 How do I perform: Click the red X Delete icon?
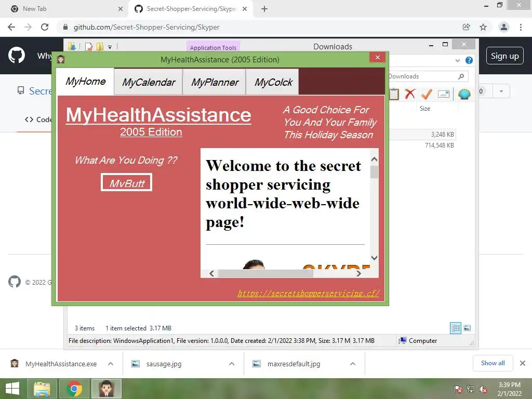click(x=410, y=94)
